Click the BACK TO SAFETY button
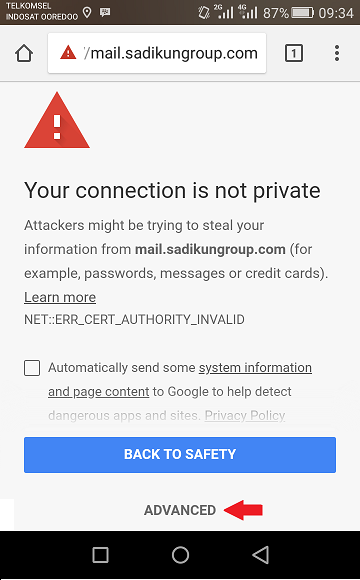This screenshot has width=360, height=580. tap(180, 455)
